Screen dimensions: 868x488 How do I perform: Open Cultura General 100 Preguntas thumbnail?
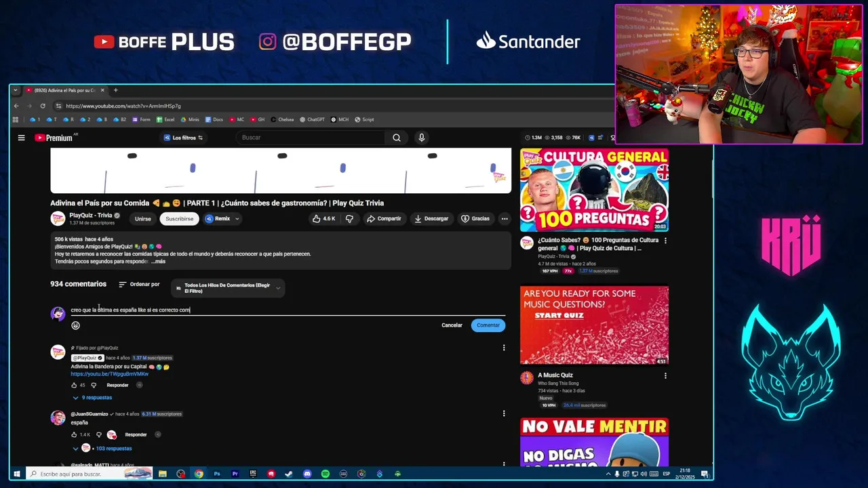point(594,190)
